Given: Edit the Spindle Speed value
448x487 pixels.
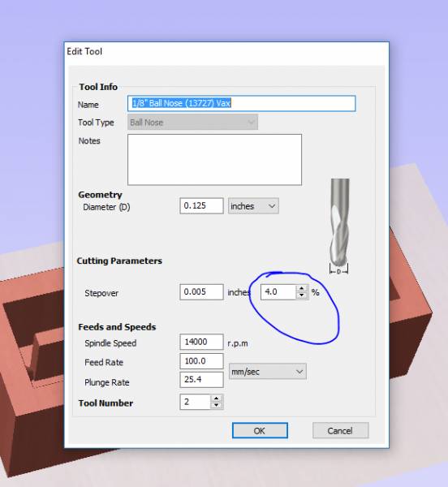Looking at the screenshot, I should 201,342.
